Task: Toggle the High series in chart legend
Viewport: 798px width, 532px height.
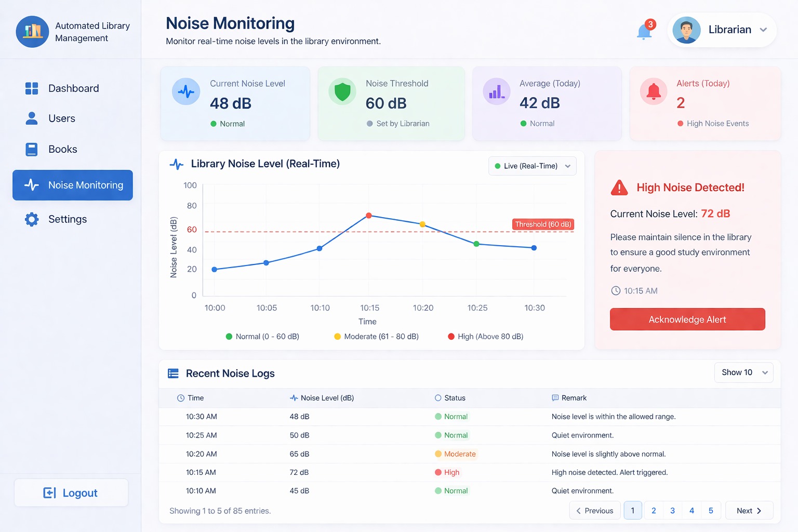Action: pos(485,337)
